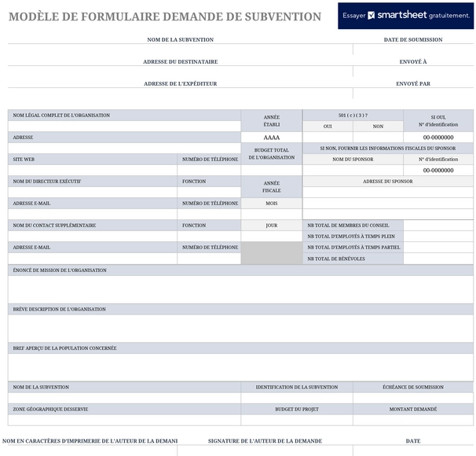Click the field under ÉCHÉANCE DE SOUMISSION
Image resolution: width=476 pixels, height=456 pixels.
click(413, 398)
